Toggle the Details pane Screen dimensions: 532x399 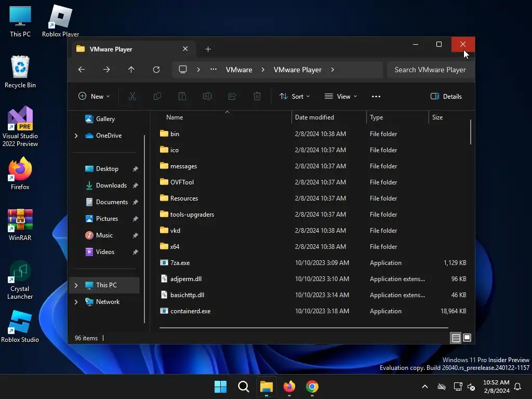pos(446,96)
